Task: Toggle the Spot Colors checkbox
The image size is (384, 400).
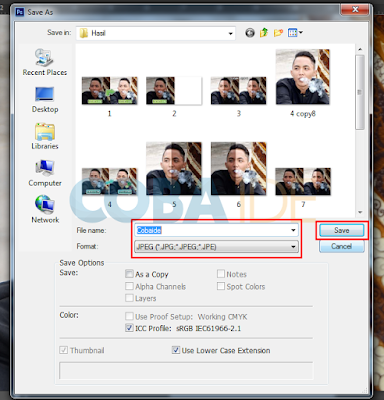Action: 221,286
